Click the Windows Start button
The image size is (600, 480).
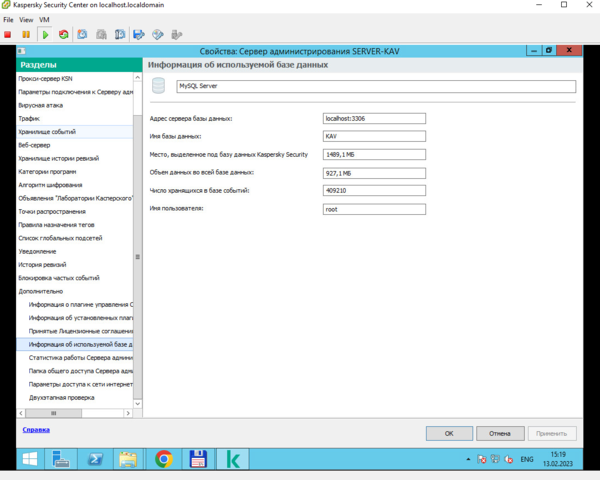30,459
